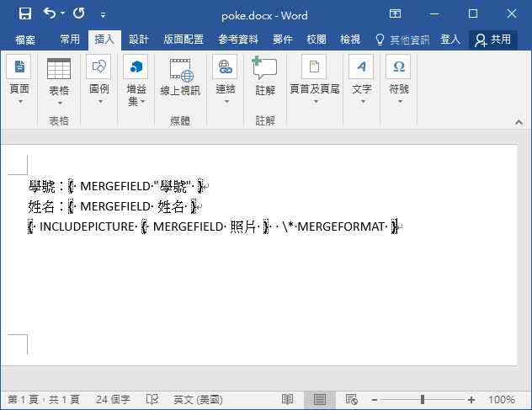Expand the 圖例 dropdown arrow
Image resolution: width=532 pixels, height=410 pixels.
(x=100, y=102)
